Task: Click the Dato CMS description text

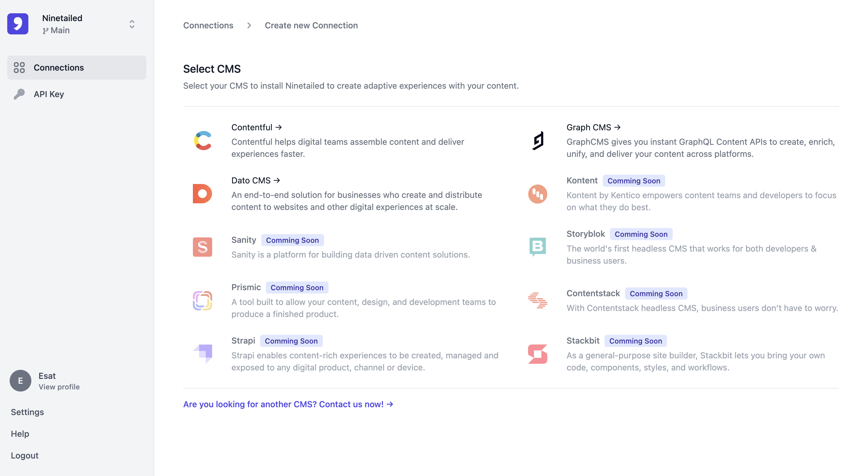Action: point(357,201)
